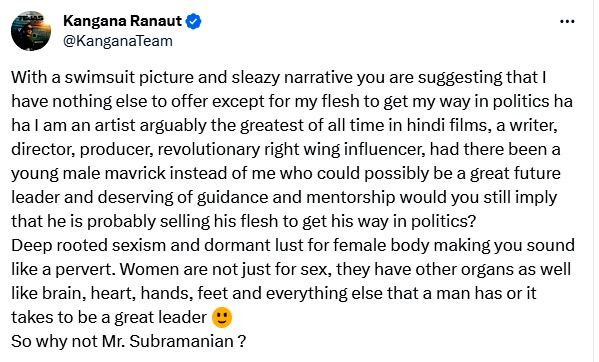Click the slightly smiling face emoji
599x362 pixels.
(222, 317)
